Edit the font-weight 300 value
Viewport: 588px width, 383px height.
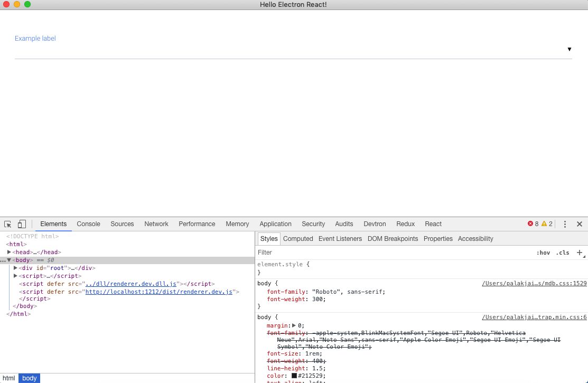pos(319,300)
